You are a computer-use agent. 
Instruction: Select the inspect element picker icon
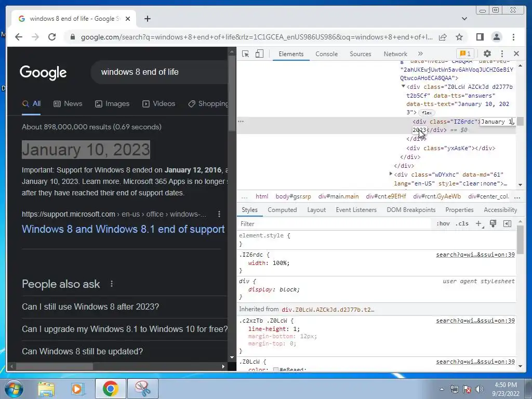(245, 54)
